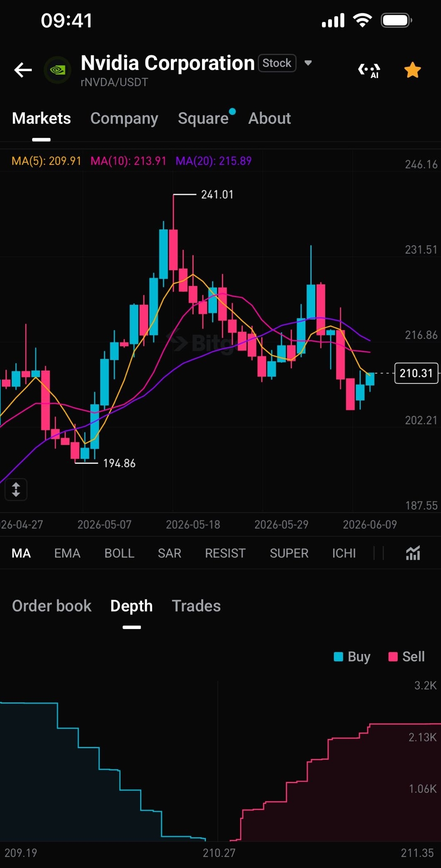This screenshot has height=868, width=441.
Task: Switch to the Markets tab
Action: tap(41, 118)
